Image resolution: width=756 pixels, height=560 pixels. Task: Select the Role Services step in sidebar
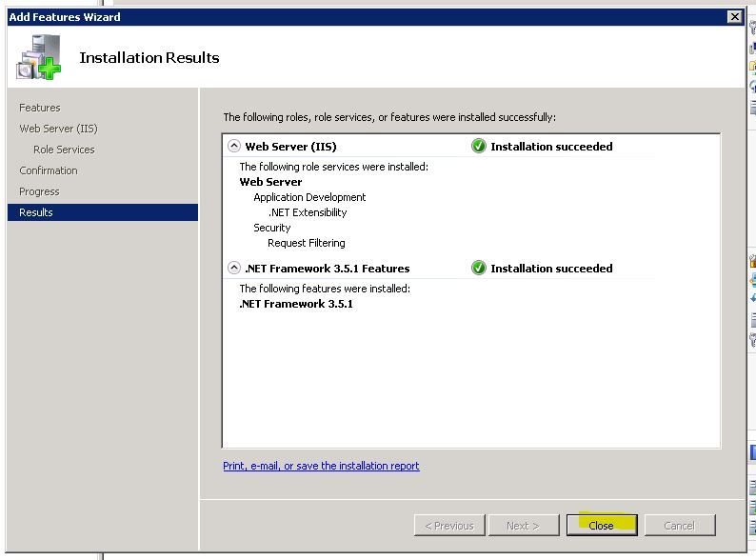pos(64,150)
